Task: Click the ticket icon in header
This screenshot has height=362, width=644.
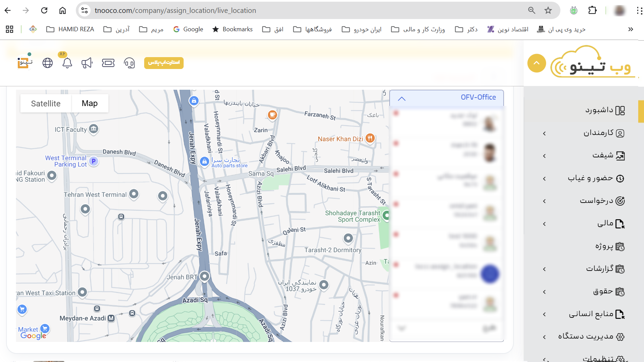Action: tap(108, 63)
